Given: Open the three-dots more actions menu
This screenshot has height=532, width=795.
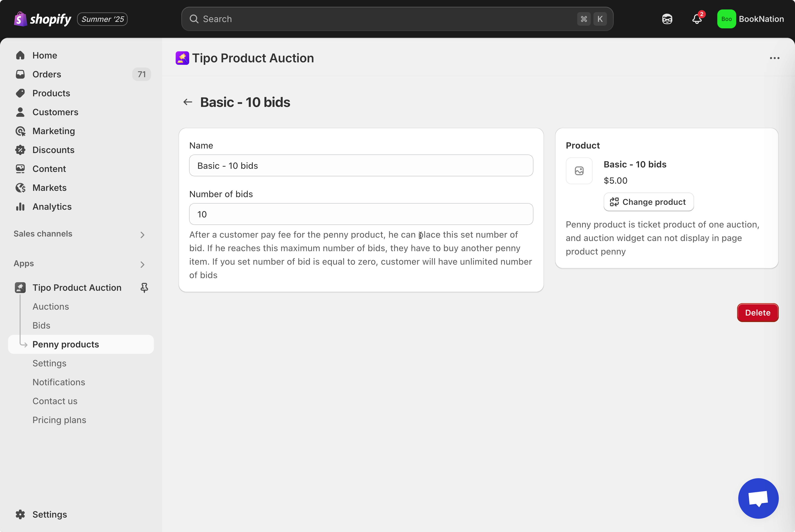Looking at the screenshot, I should [x=774, y=58].
